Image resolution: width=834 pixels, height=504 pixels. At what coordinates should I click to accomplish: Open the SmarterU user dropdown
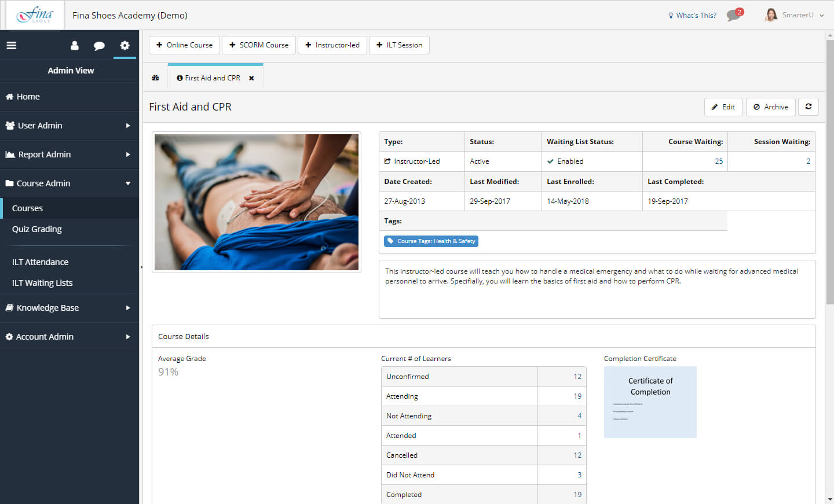click(797, 15)
